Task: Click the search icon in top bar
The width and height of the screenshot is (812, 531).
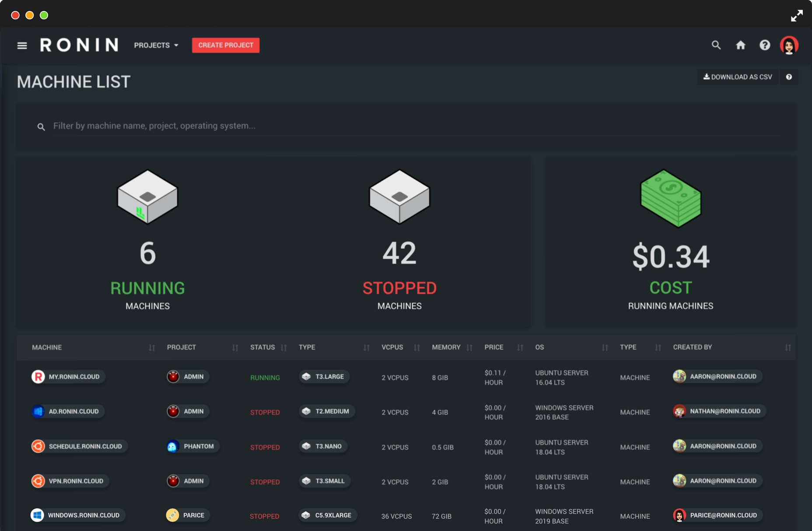Action: pos(716,45)
